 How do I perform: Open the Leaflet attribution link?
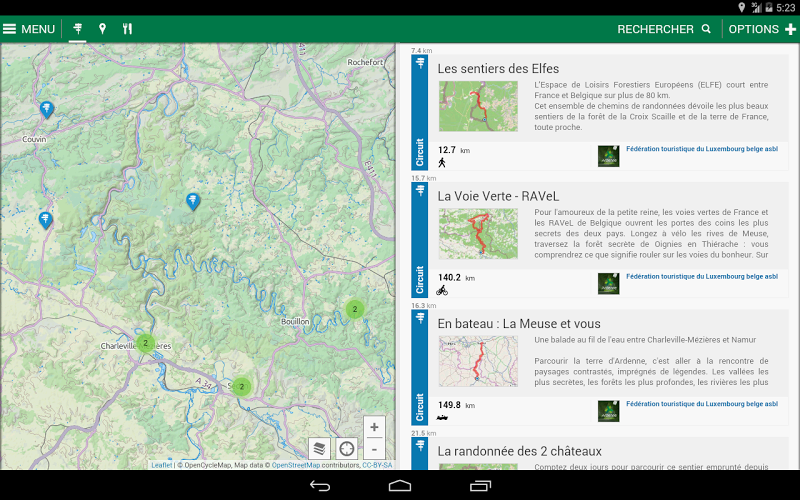pos(161,465)
